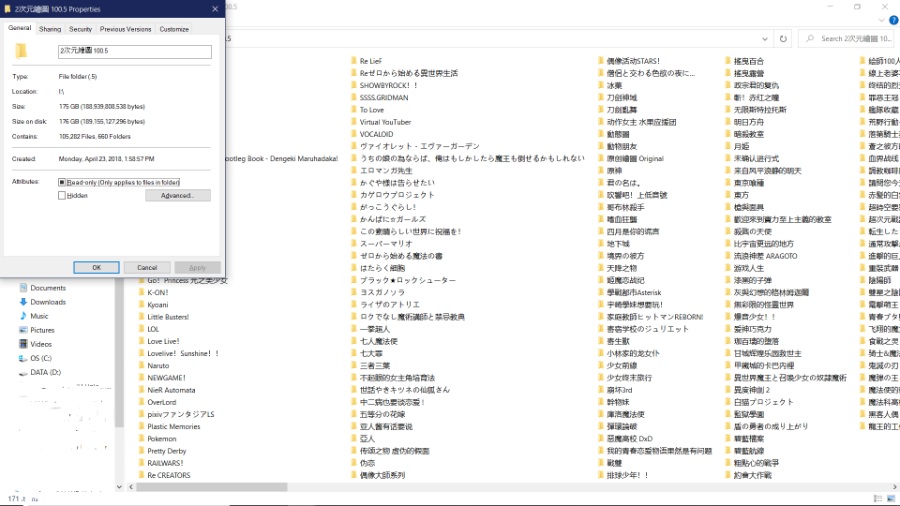
Task: Open Pictures in the navigation pane
Action: [42, 330]
